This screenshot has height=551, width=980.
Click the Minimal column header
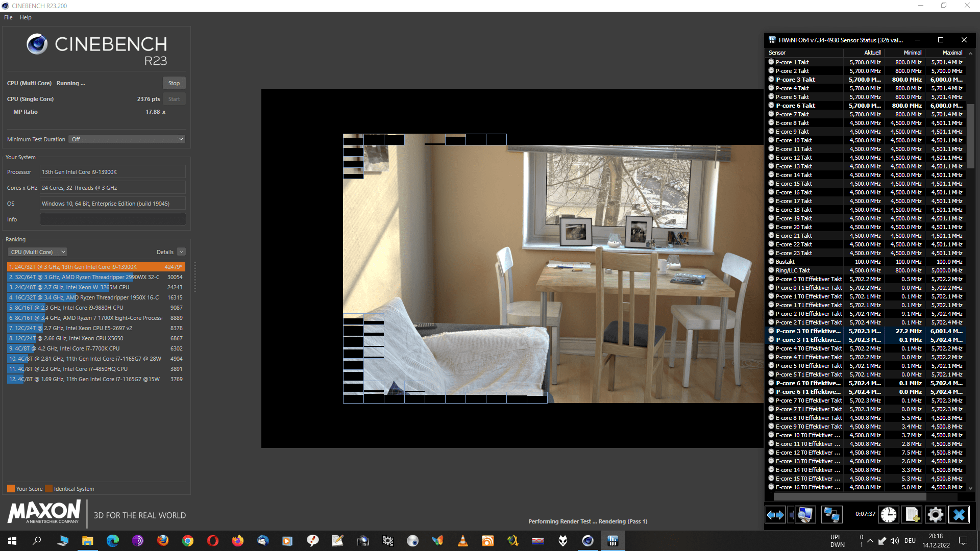904,53
